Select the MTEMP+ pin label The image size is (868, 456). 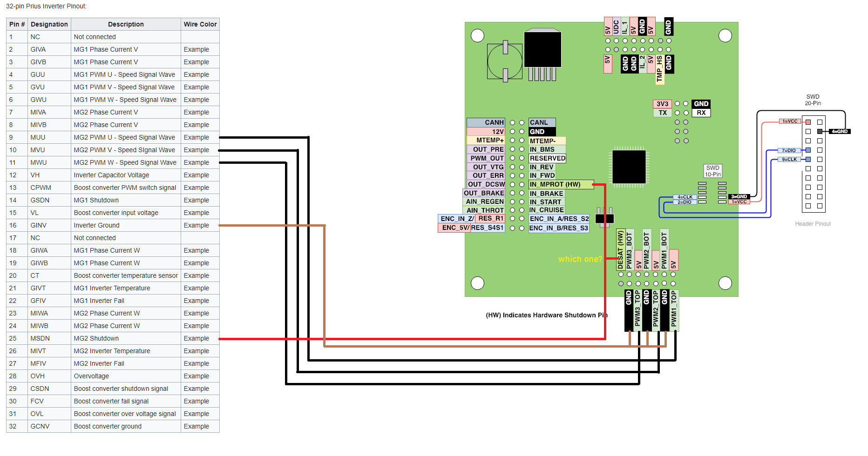tap(486, 140)
